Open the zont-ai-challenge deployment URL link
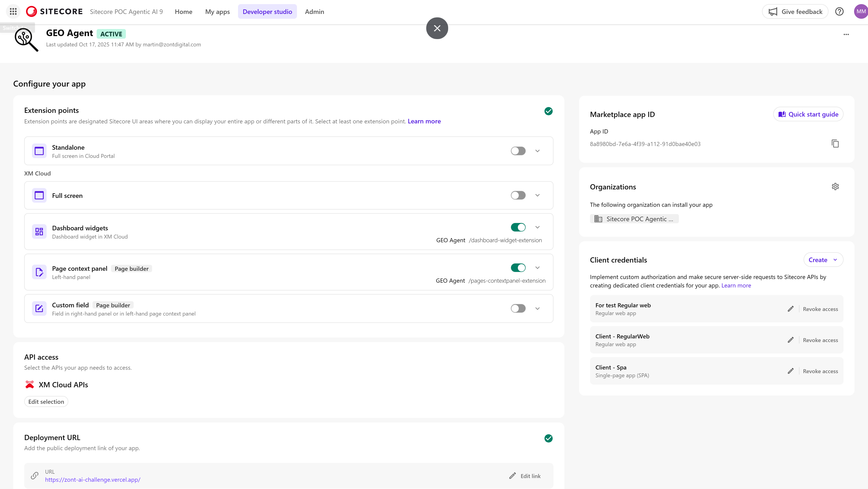This screenshot has height=489, width=868. pos(93,480)
